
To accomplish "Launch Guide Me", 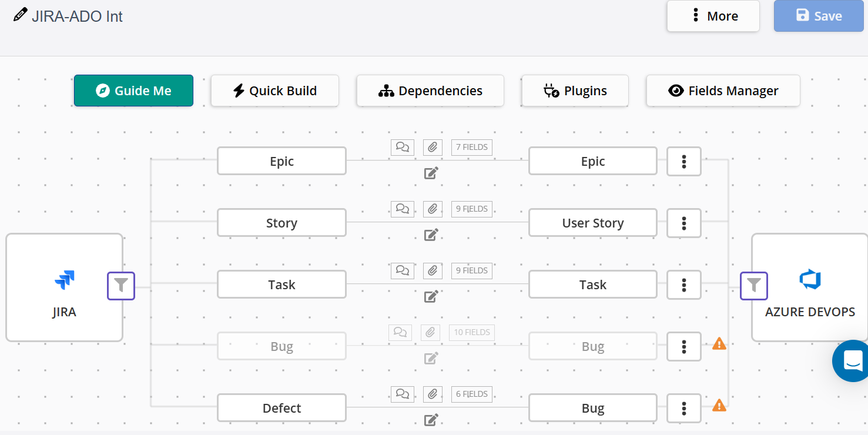I will (x=133, y=91).
